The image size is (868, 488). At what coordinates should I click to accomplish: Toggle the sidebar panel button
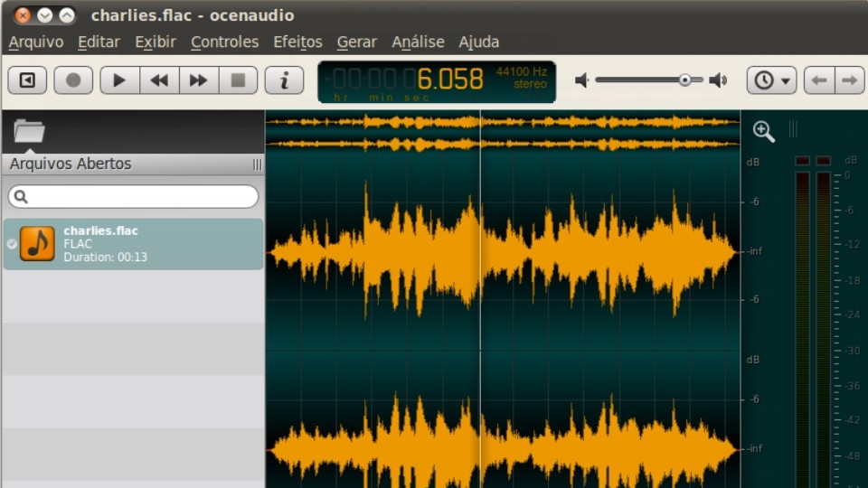click(x=27, y=80)
